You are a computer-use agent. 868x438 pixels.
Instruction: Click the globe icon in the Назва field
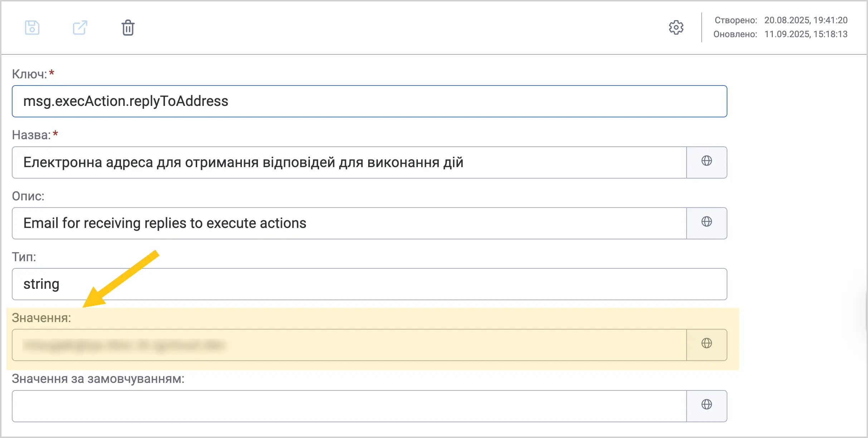(707, 161)
